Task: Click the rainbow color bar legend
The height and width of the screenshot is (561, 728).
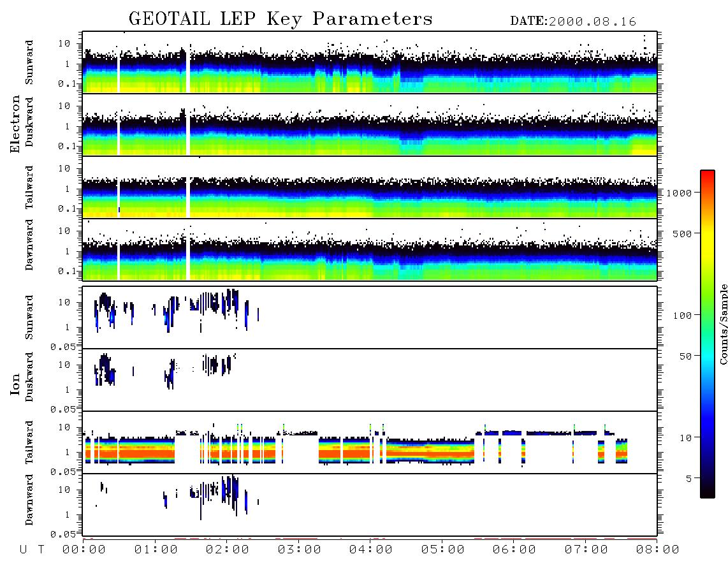Action: click(x=708, y=334)
